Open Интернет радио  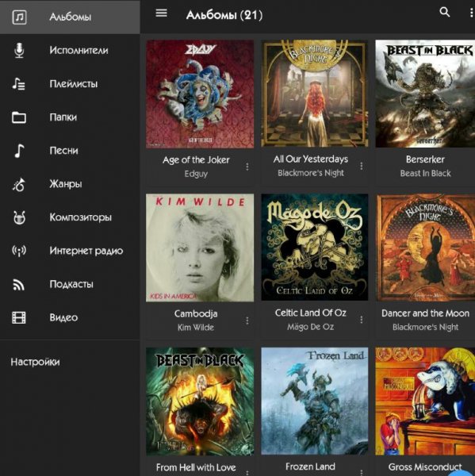pos(70,251)
